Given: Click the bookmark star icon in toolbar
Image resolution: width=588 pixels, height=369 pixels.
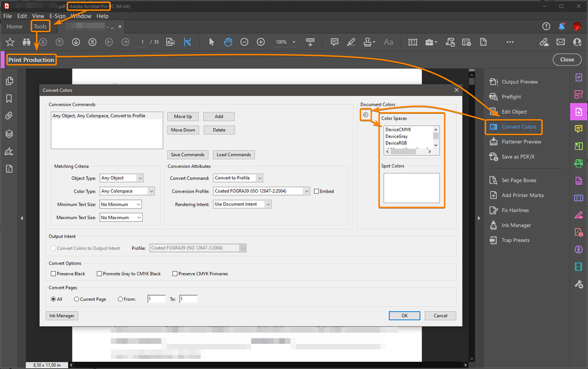Looking at the screenshot, I should click(x=10, y=42).
